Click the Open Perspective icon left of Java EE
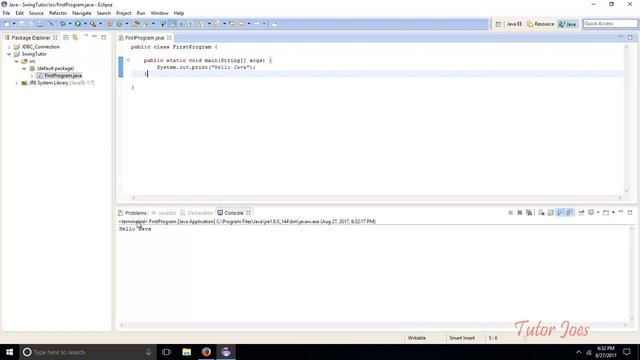 498,24
